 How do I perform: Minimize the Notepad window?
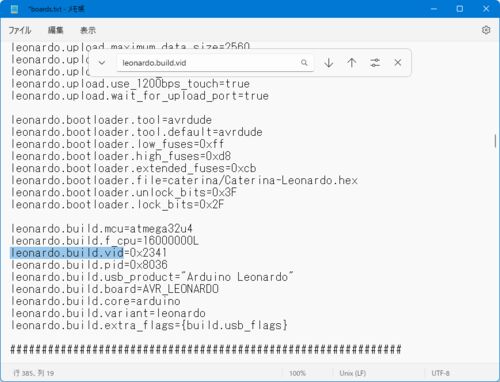click(434, 9)
